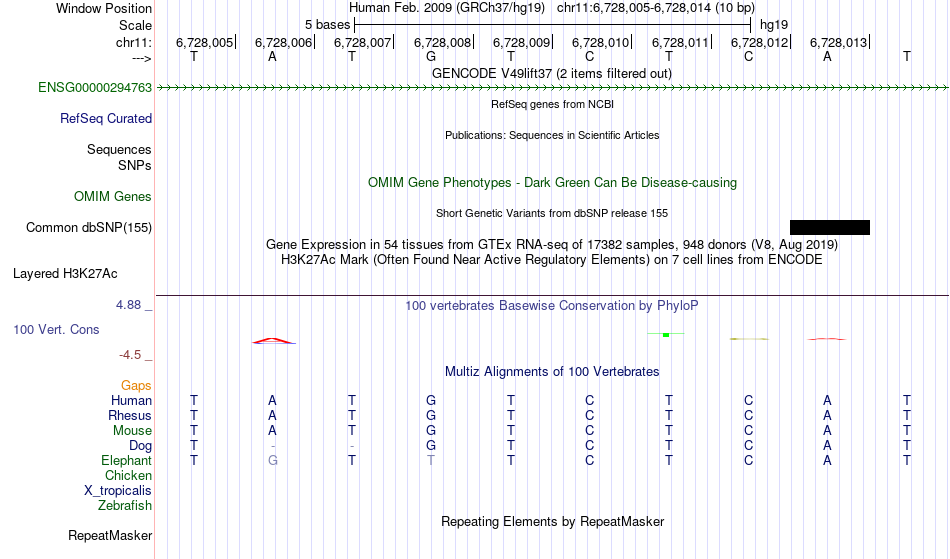Screen dimensions: 950x559
Task: Click the 100 Vert. Cons track label
Action: (x=56, y=329)
